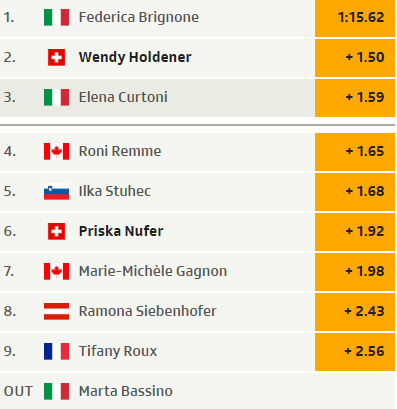Open Priska Nufer's athlete entry
Image resolution: width=397 pixels, height=409 pixels.
(121, 231)
